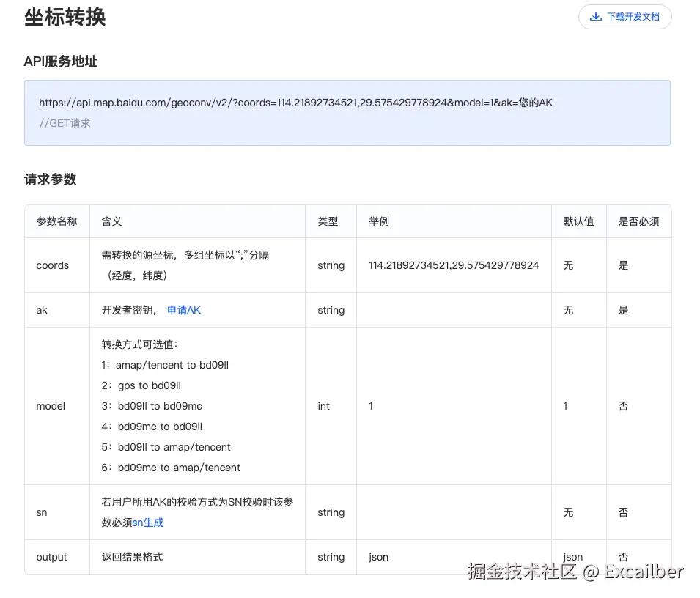Click the string type cell in output row

click(331, 557)
